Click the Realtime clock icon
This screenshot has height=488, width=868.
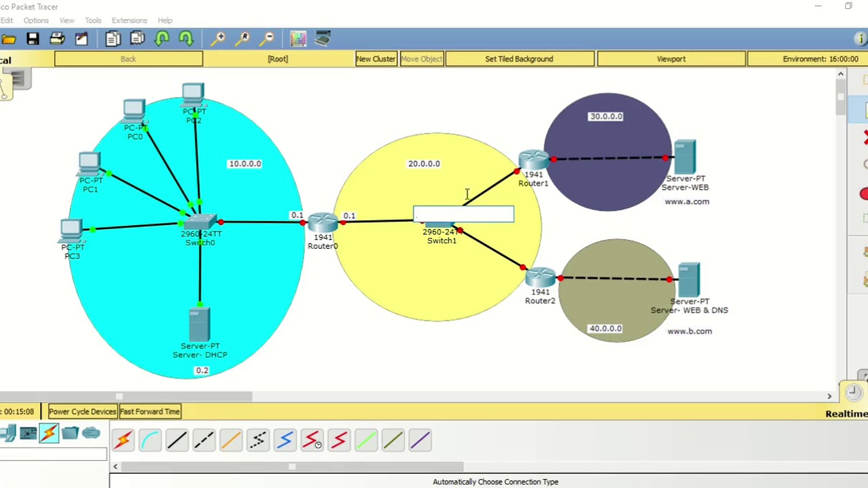[853, 392]
